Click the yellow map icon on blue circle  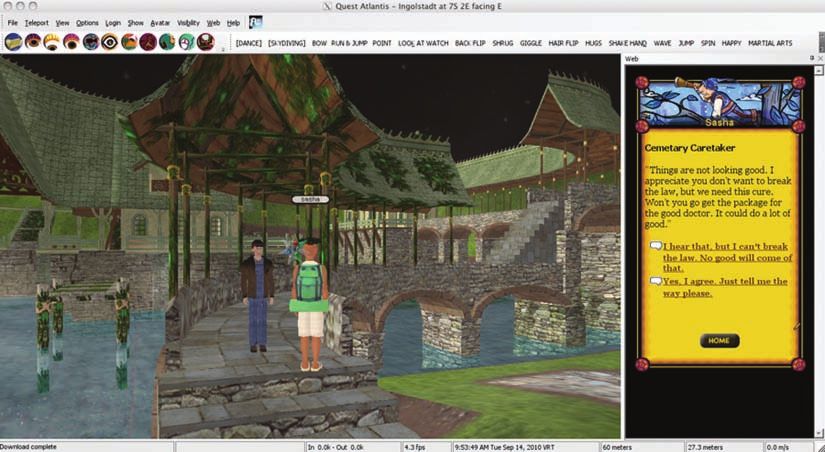tap(13, 42)
